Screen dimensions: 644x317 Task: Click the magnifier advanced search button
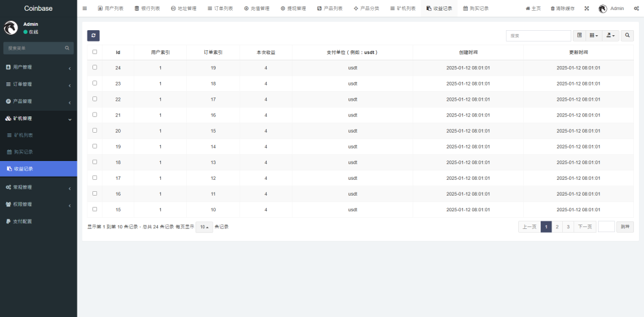[x=627, y=36]
